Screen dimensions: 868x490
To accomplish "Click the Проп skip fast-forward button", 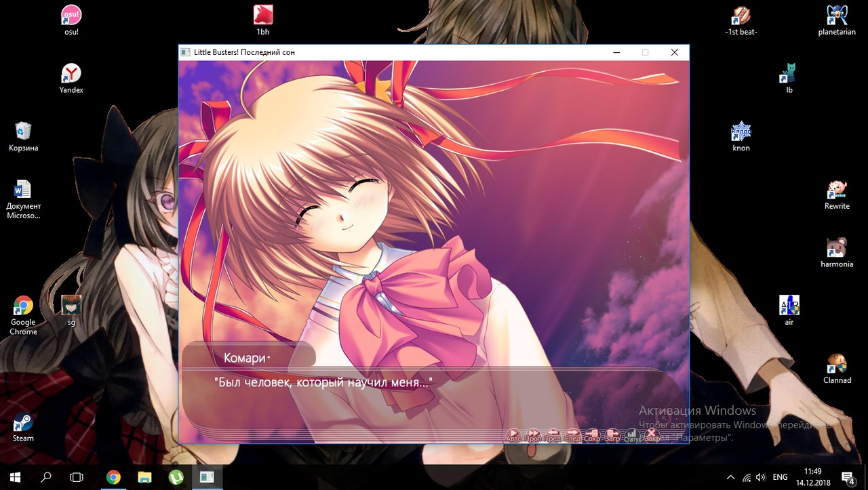I will [534, 434].
